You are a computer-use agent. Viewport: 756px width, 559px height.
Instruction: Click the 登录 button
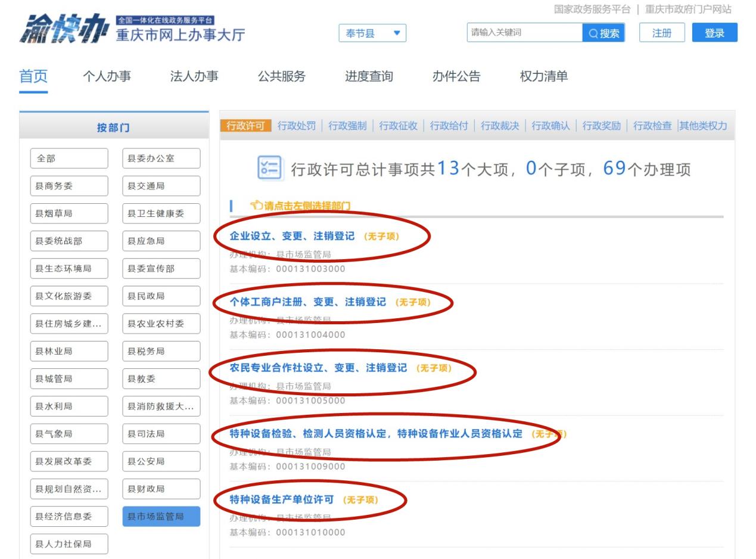(714, 33)
